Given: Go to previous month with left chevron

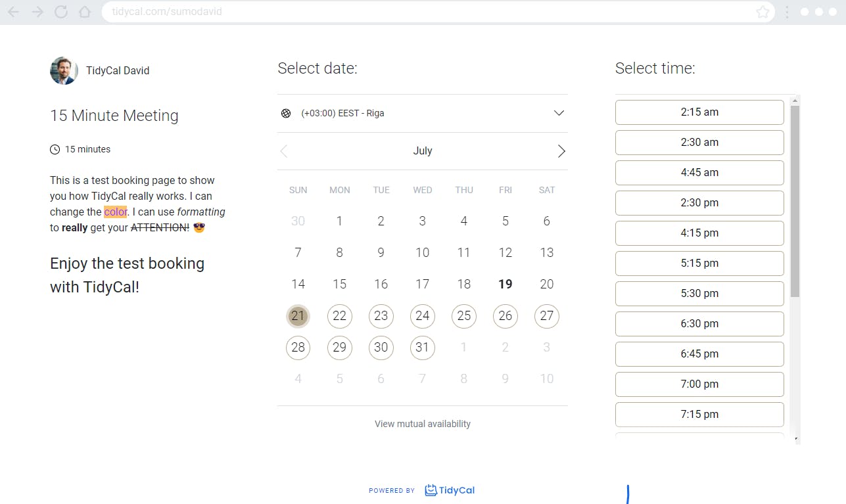Looking at the screenshot, I should pos(284,151).
